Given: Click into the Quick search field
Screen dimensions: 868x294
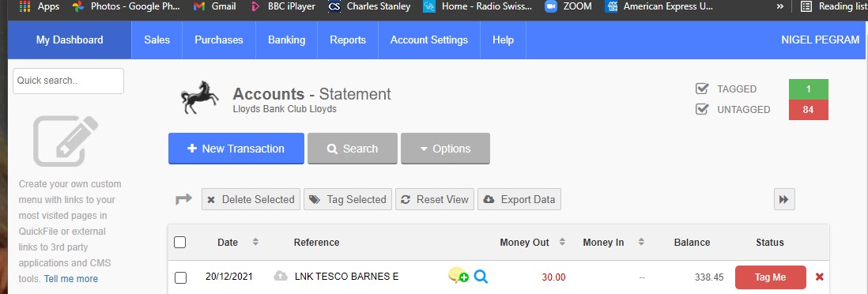Looking at the screenshot, I should (x=68, y=81).
